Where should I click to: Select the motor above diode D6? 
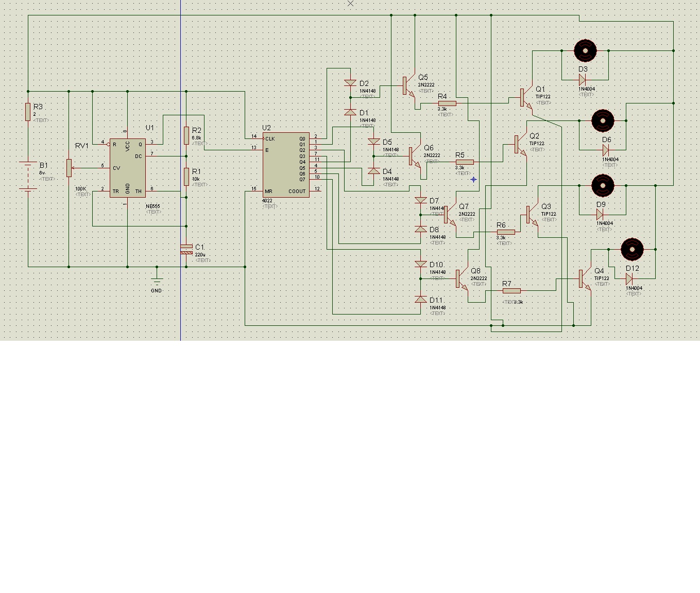coord(603,120)
